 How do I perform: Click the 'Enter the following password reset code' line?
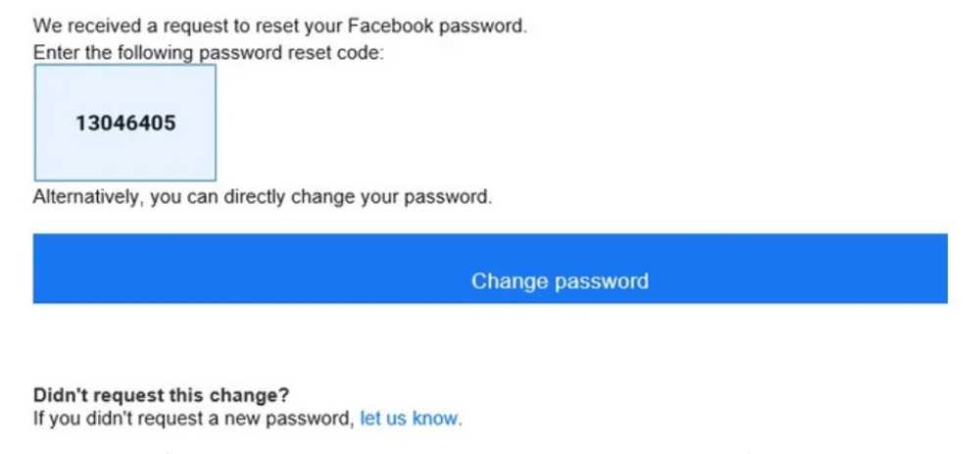tap(208, 53)
